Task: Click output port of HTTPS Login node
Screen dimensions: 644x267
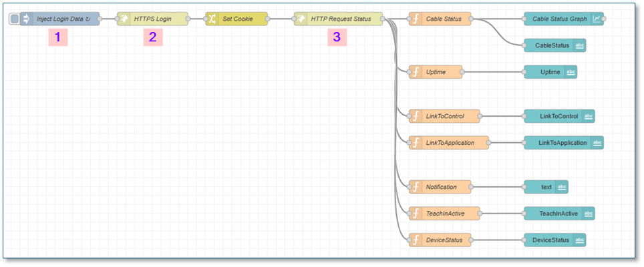Action: (188, 19)
